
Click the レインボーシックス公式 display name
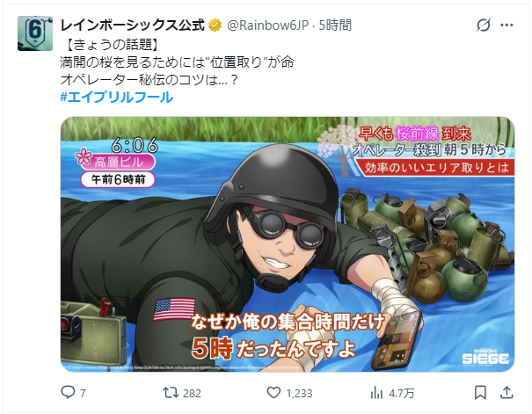[x=132, y=25]
